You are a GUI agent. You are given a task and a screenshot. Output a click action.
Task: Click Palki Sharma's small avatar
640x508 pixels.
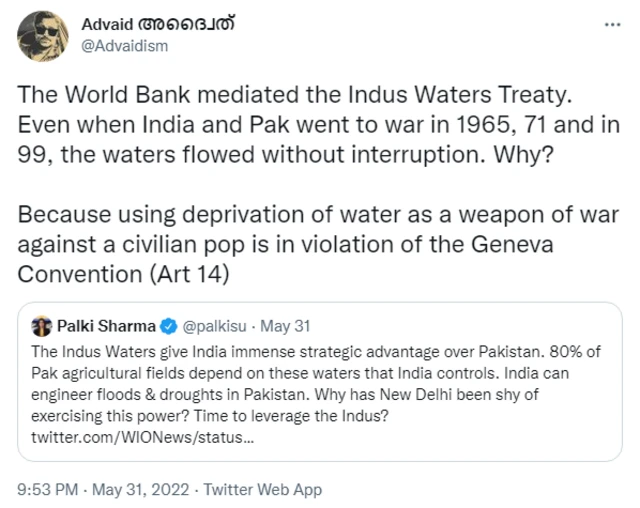[41, 326]
